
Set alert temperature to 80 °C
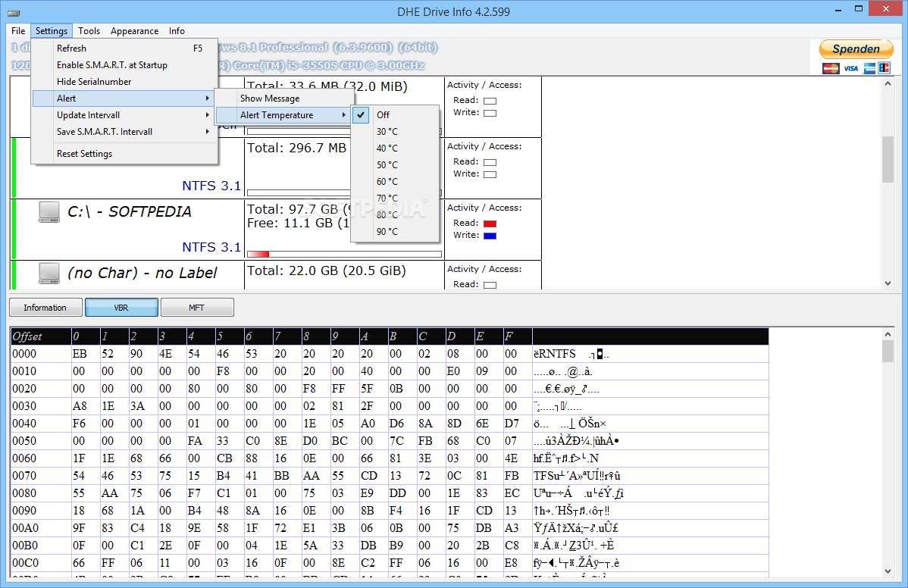coord(395,214)
